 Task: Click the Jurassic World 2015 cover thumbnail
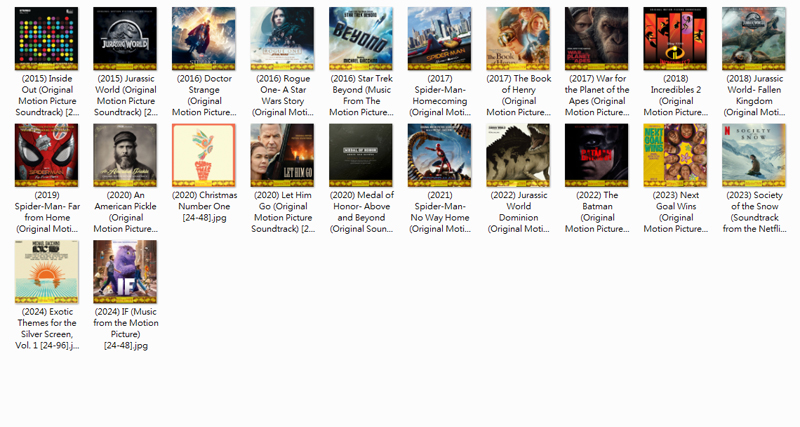tap(125, 39)
